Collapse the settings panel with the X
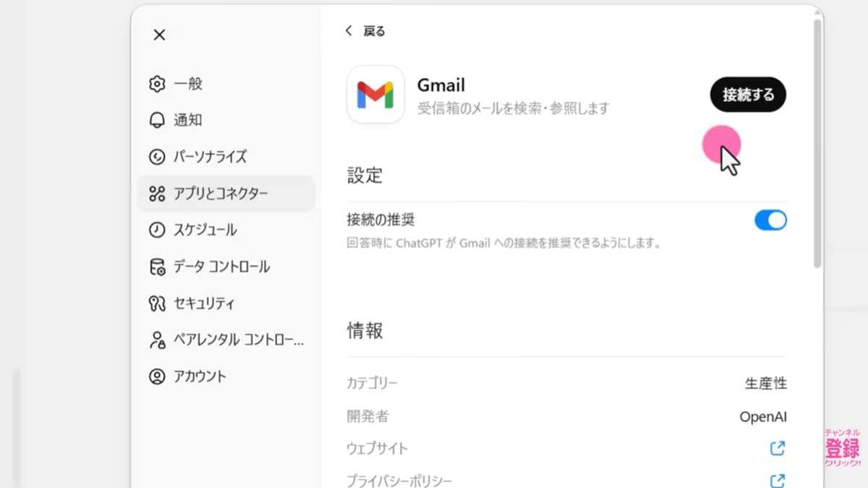 [x=159, y=34]
